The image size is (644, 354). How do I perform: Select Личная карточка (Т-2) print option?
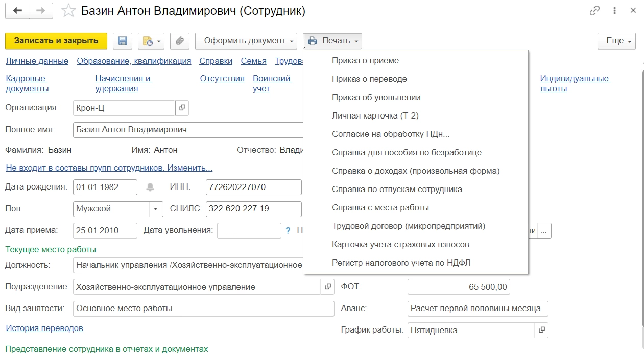[375, 115]
